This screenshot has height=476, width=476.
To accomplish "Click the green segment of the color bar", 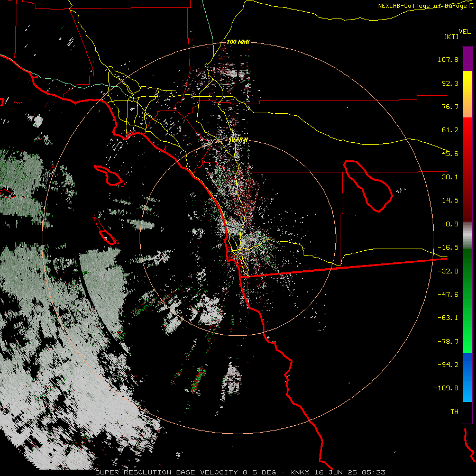I will [467, 300].
